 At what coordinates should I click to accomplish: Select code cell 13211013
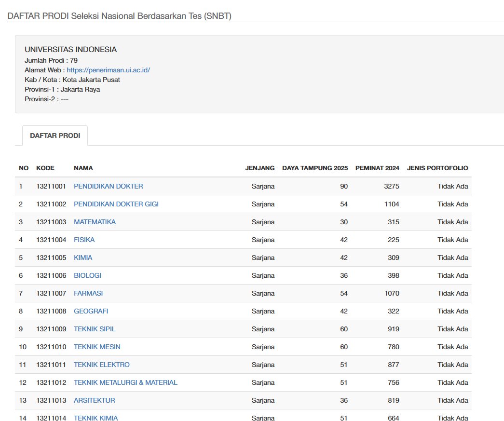[x=51, y=400]
